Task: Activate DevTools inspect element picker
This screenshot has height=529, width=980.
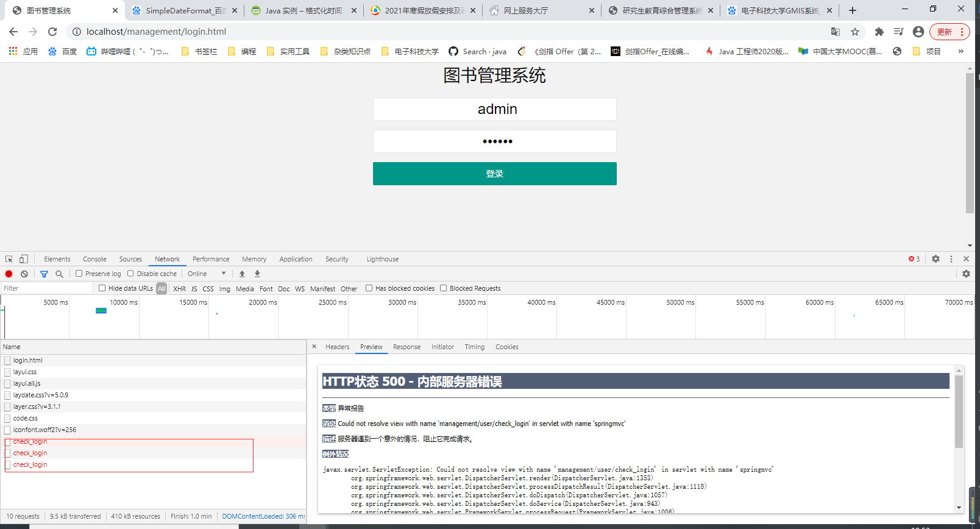Action: [9, 259]
